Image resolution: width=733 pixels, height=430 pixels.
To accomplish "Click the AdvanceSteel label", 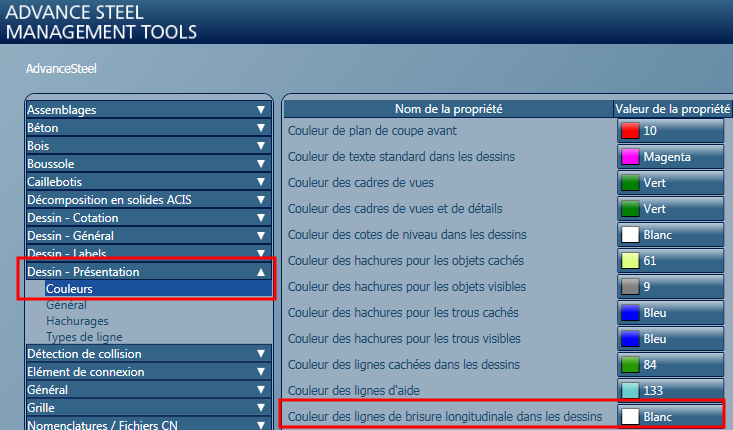I will click(x=61, y=69).
